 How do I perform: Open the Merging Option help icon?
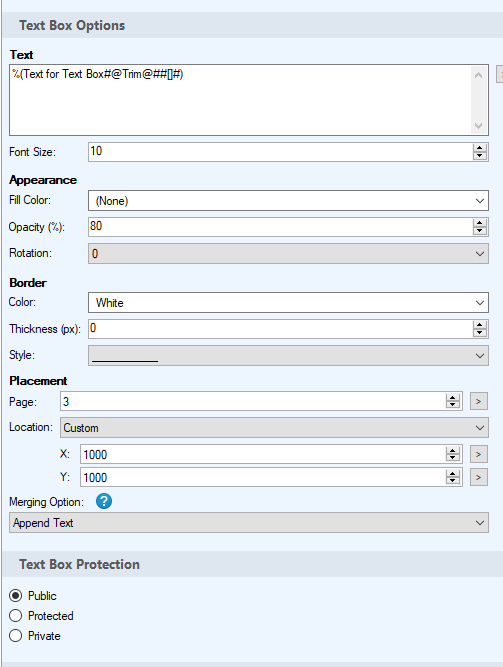104,501
